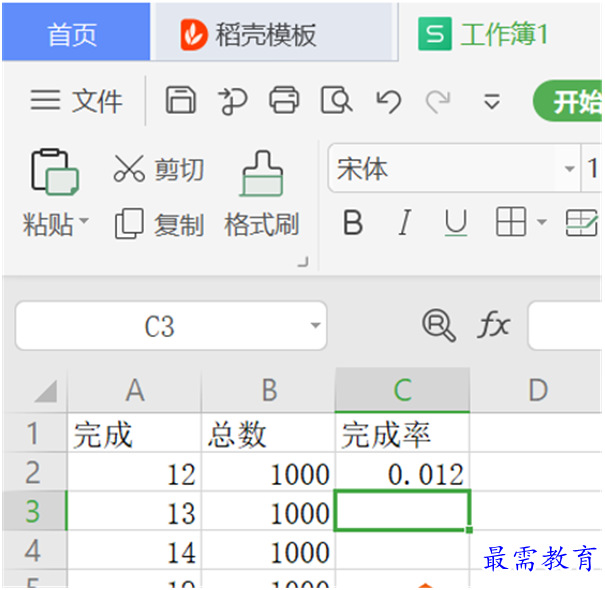Switch to the 工作簿1 tab
The image size is (605, 590).
click(x=500, y=31)
